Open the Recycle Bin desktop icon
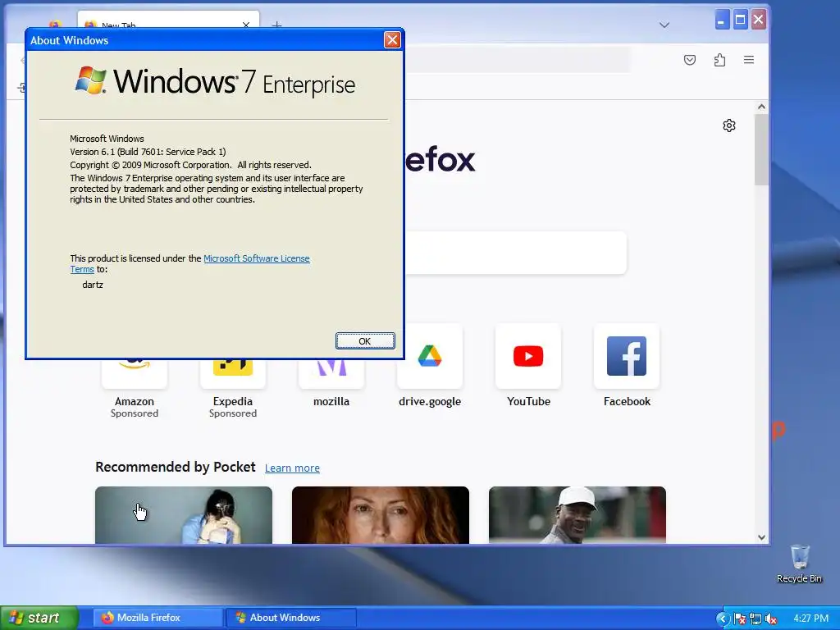840x630 pixels. (x=799, y=564)
